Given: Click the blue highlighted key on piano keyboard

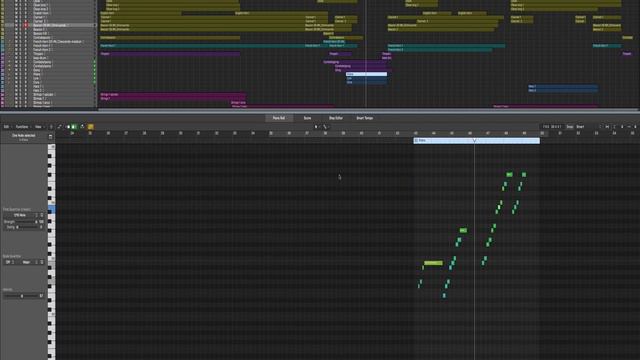Looking at the screenshot, I should (51, 210).
